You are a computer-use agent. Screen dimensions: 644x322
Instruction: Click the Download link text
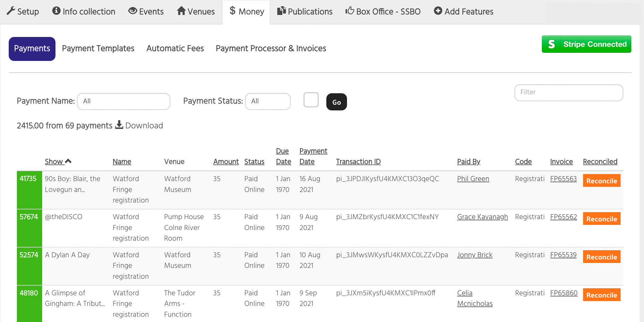coord(144,126)
